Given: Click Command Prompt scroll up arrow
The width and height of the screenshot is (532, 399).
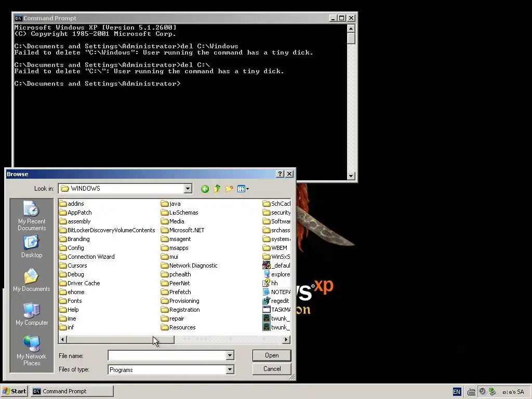Looking at the screenshot, I should (351, 29).
